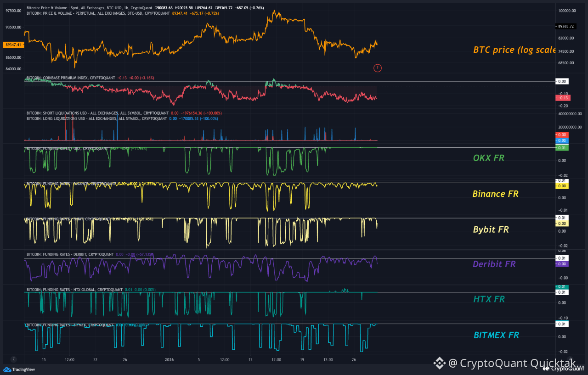Image resolution: width=588 pixels, height=375 pixels.
Task: Click the red question mark marker
Action: (x=378, y=68)
